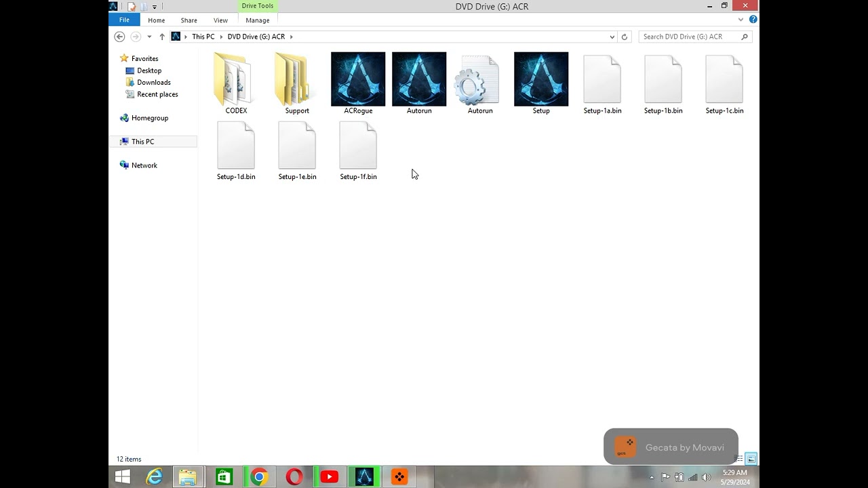Switch to the Share ribbon tab
868x488 pixels.
point(189,20)
